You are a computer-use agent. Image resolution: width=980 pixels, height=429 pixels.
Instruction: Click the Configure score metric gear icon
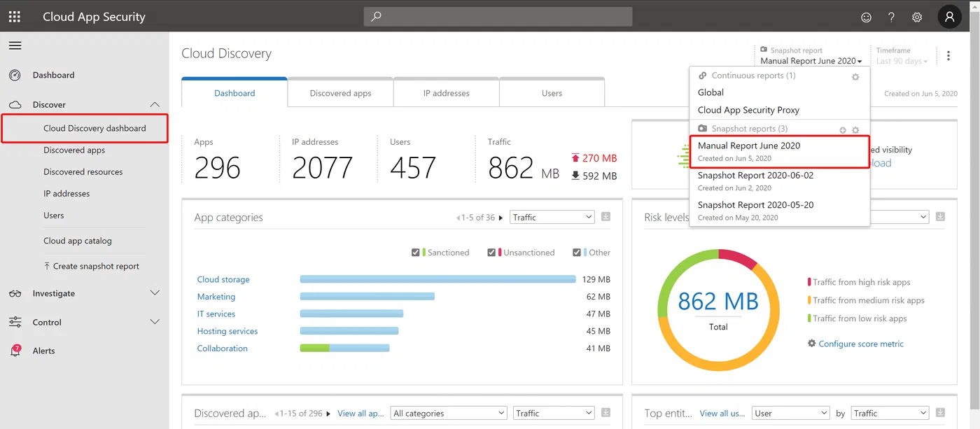coord(812,344)
